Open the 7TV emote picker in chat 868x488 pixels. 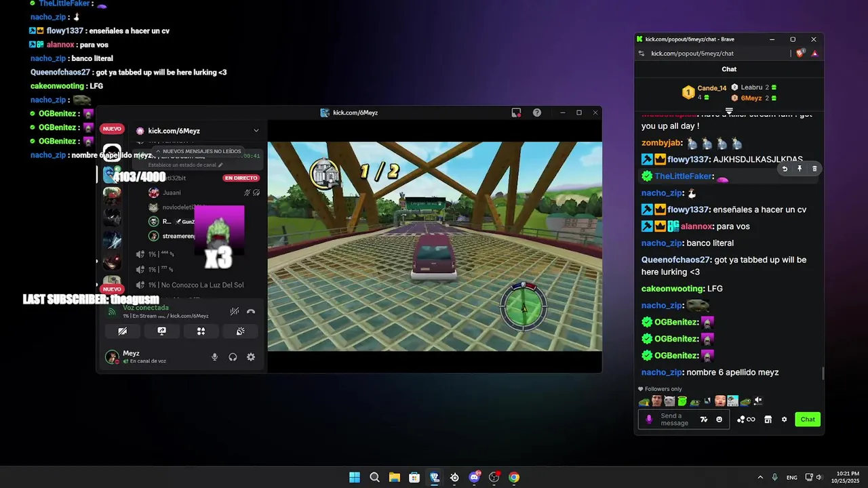[704, 420]
